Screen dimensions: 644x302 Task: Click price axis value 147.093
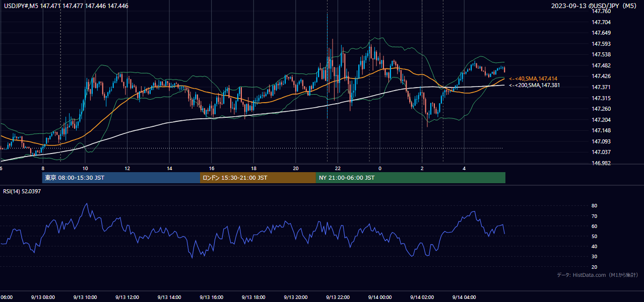[x=601, y=141]
